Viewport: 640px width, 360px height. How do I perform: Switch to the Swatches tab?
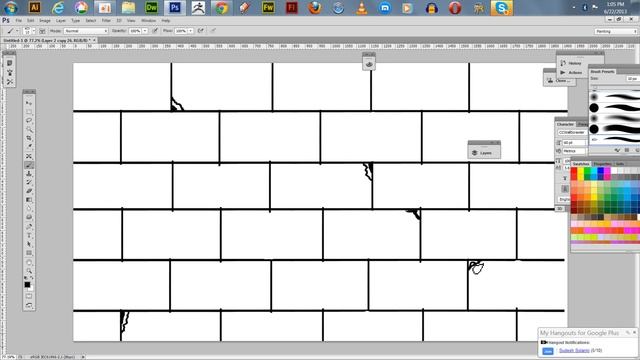pos(580,164)
